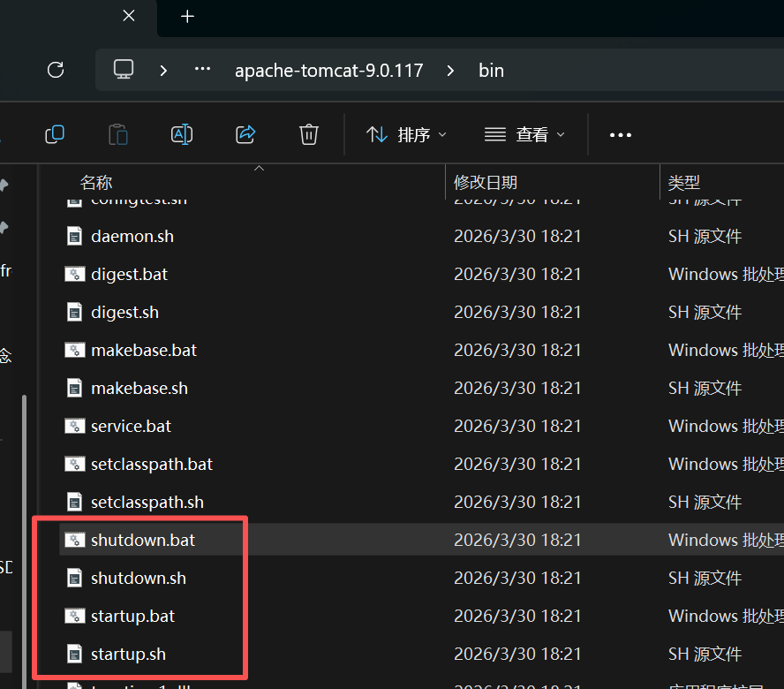Click the file icon of makebase.sh

pyautogui.click(x=74, y=389)
